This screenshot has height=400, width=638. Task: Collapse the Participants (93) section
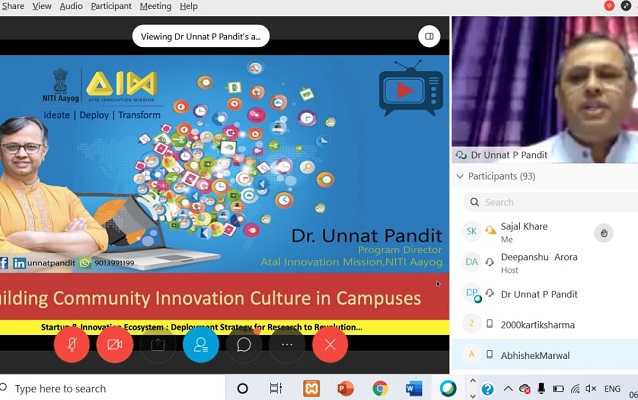pyautogui.click(x=460, y=176)
